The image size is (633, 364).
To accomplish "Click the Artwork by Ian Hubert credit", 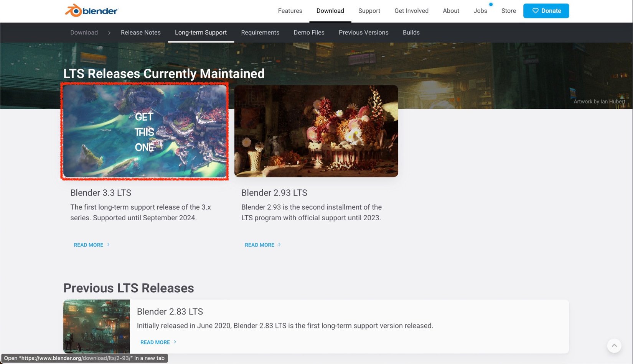I will (x=599, y=102).
